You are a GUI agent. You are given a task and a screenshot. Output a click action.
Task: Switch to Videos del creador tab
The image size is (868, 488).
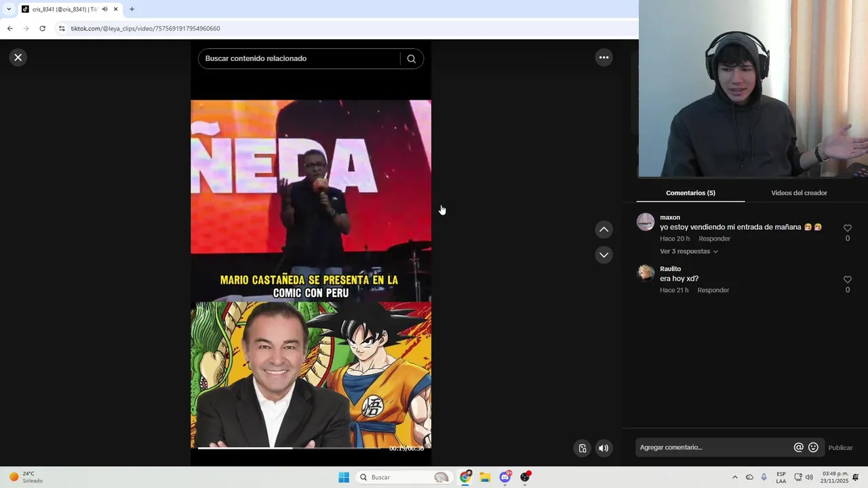(799, 193)
